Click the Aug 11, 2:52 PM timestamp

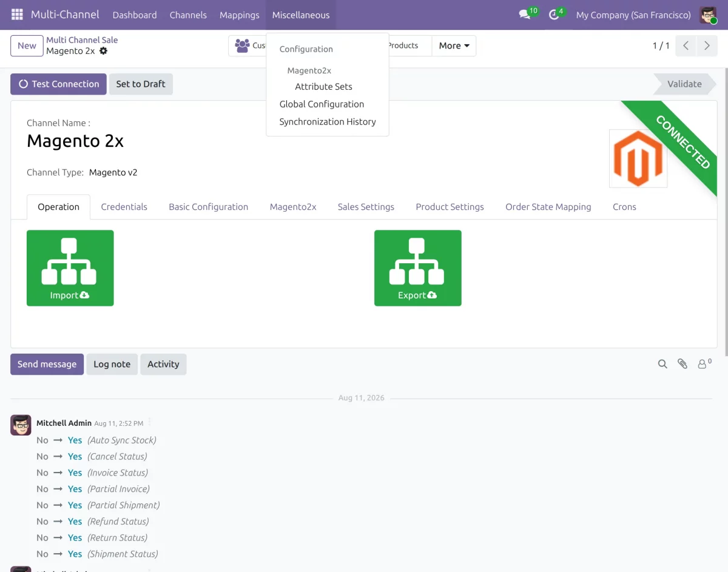point(119,423)
